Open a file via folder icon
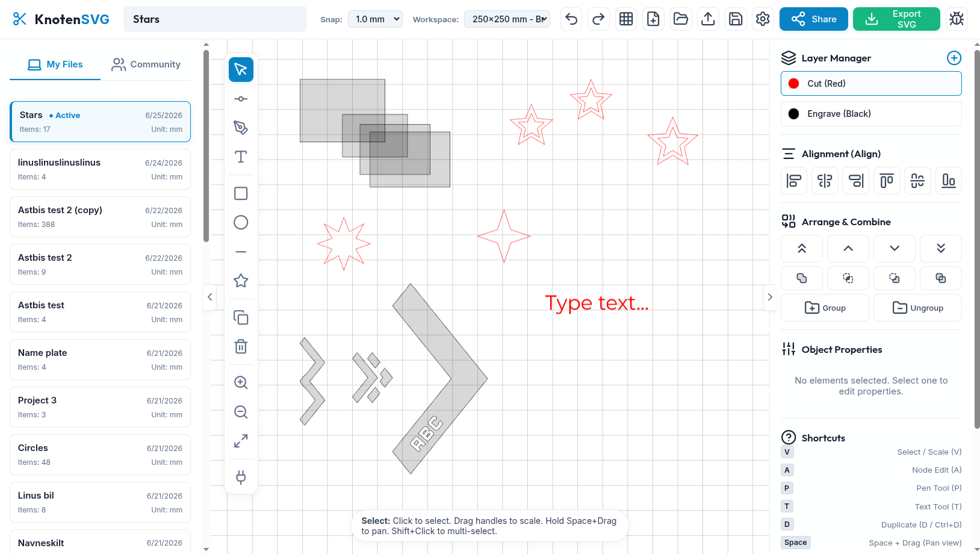 coord(681,19)
